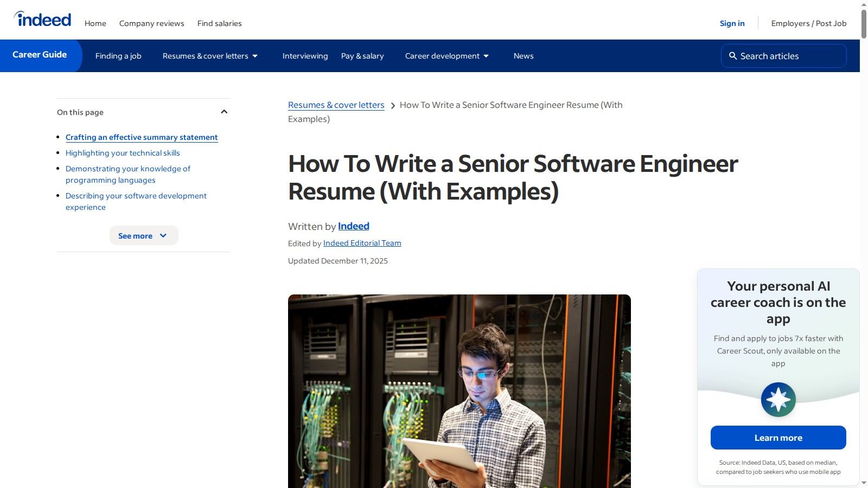
Task: Click the Career Scout star icon
Action: click(x=778, y=400)
